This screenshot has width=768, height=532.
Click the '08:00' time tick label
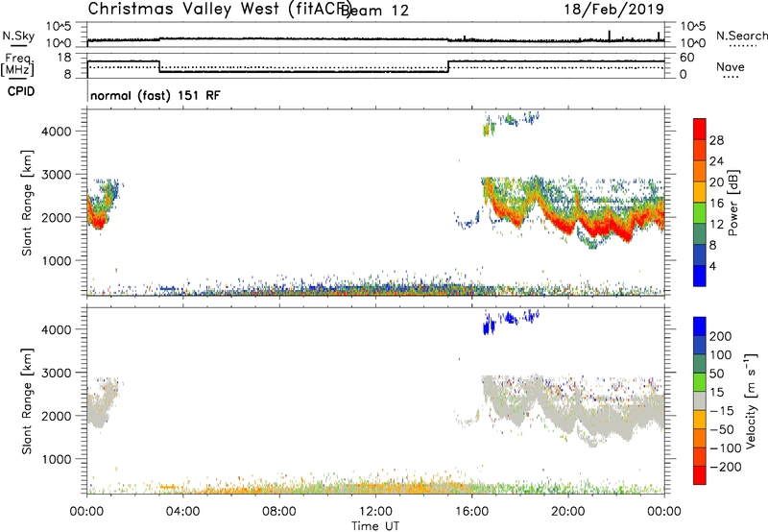coord(279,512)
